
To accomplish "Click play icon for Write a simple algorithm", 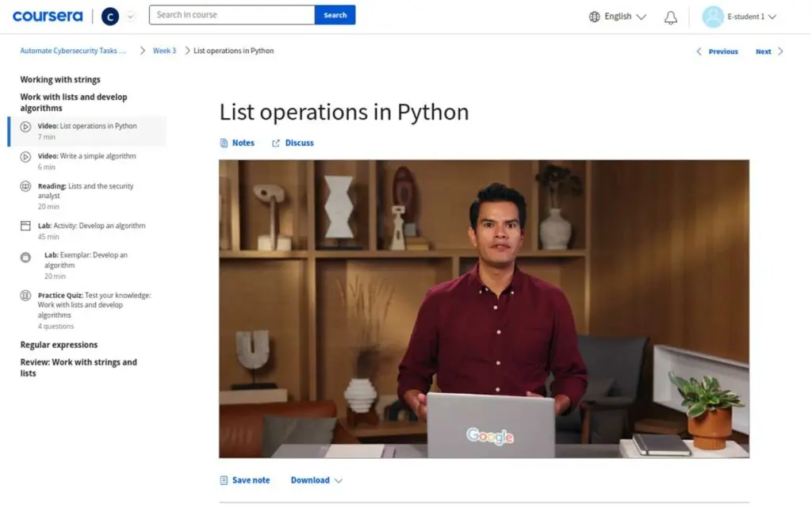I will click(x=25, y=157).
